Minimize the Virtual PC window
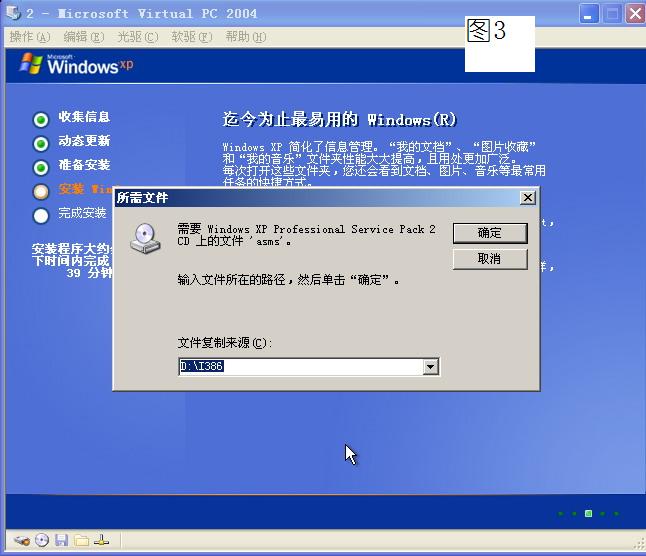 589,14
